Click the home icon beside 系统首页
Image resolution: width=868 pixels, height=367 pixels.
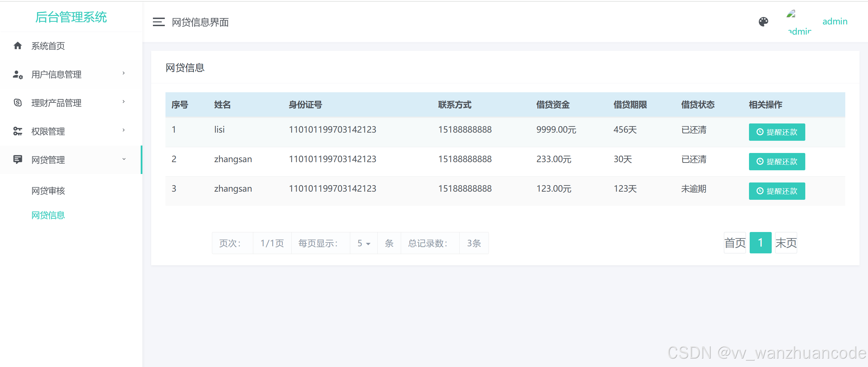[x=18, y=46]
